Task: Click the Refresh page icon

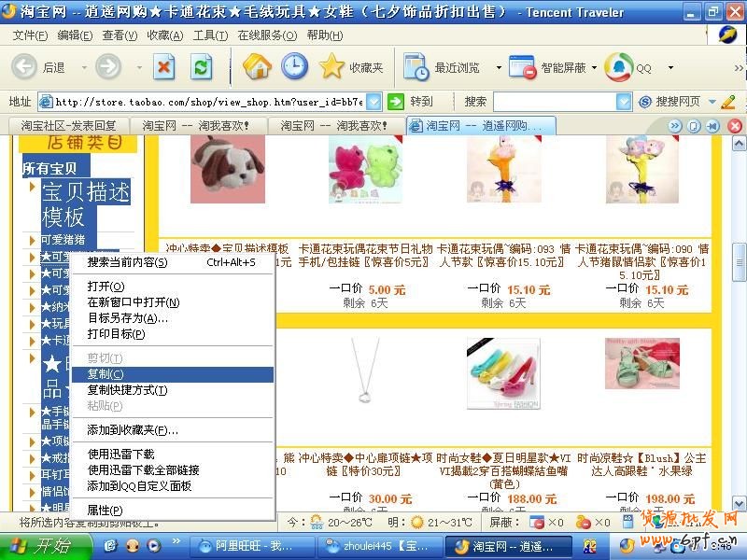Action: click(202, 67)
